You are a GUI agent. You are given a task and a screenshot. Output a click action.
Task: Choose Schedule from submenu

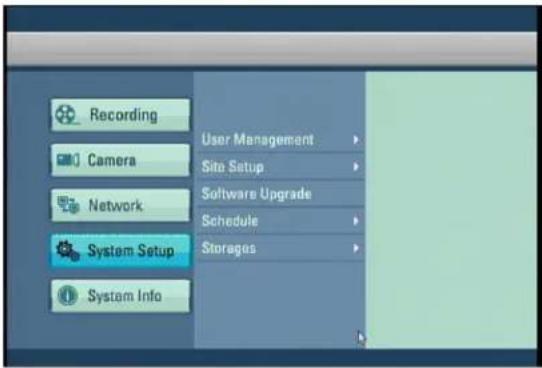click(281, 221)
